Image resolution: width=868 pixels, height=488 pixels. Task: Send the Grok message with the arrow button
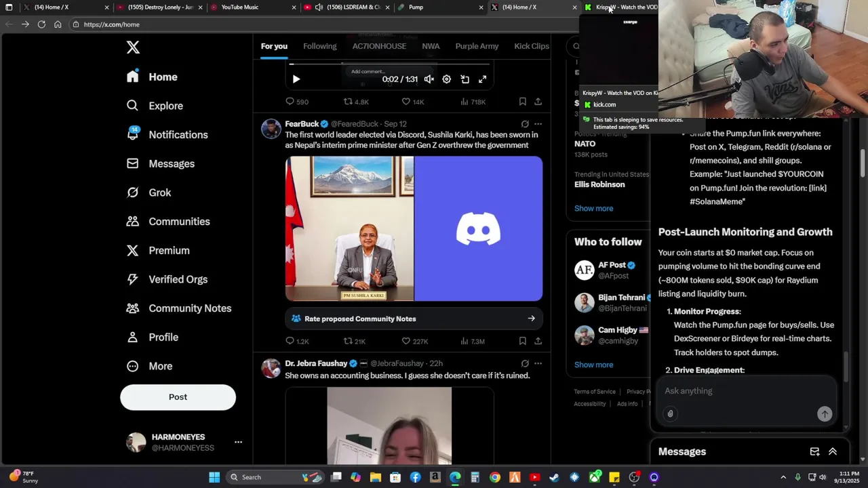coord(825,414)
